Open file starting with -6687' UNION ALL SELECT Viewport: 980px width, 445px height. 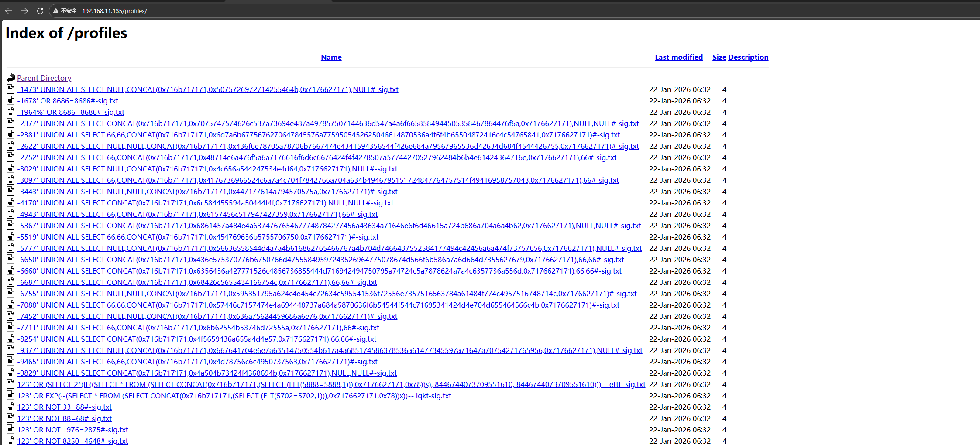point(197,282)
